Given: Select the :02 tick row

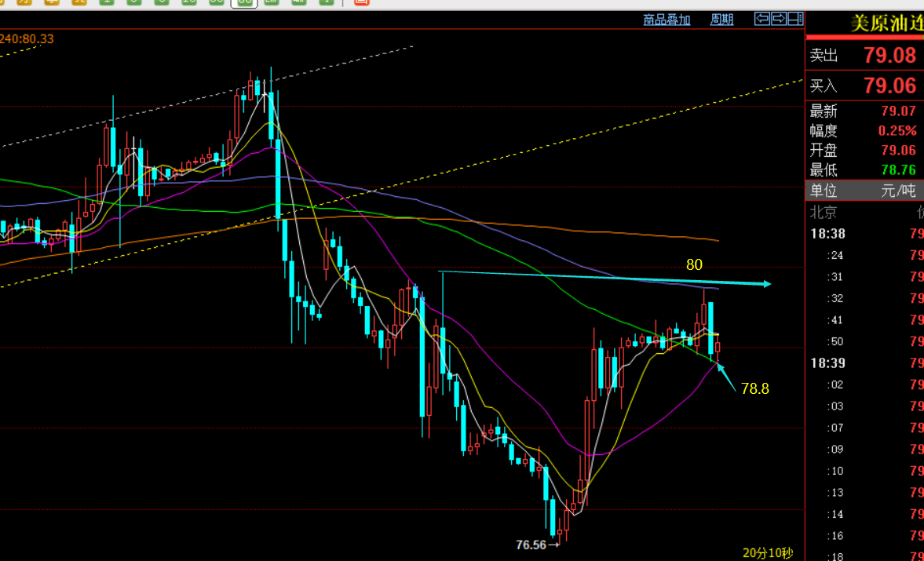Looking at the screenshot, I should pos(864,385).
